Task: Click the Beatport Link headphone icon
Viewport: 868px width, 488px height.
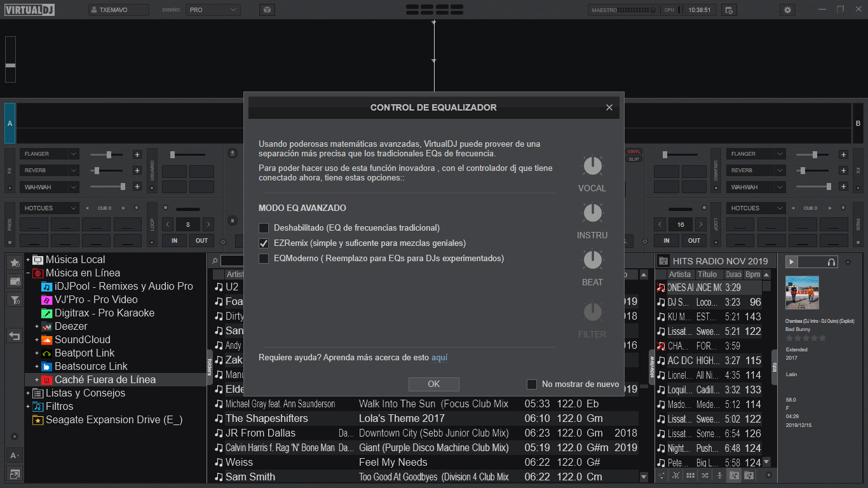Action: pos(46,353)
